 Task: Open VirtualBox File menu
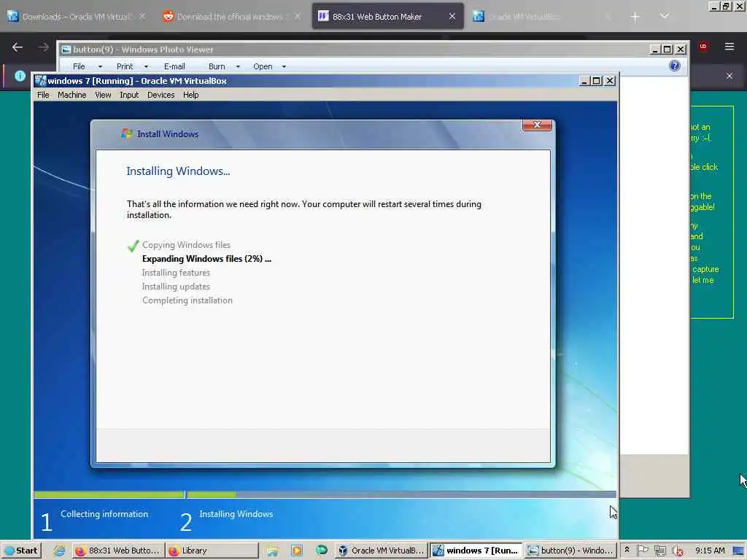tap(43, 95)
